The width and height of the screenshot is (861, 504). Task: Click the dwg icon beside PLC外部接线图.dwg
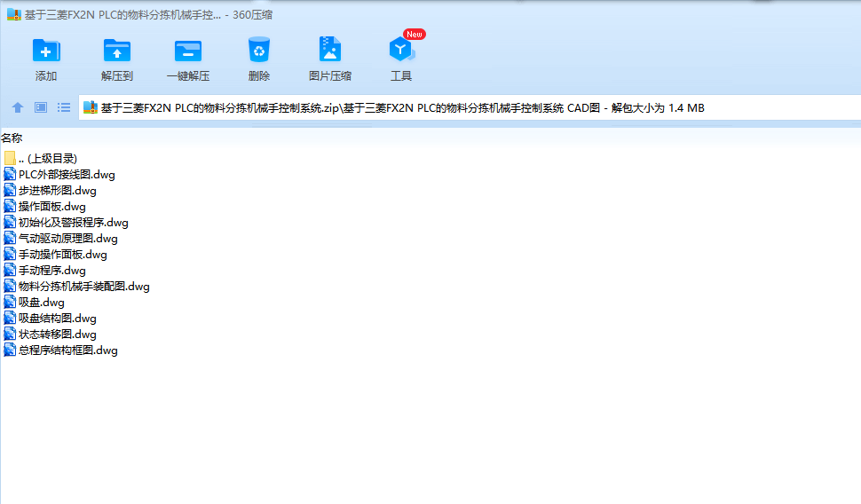point(10,175)
